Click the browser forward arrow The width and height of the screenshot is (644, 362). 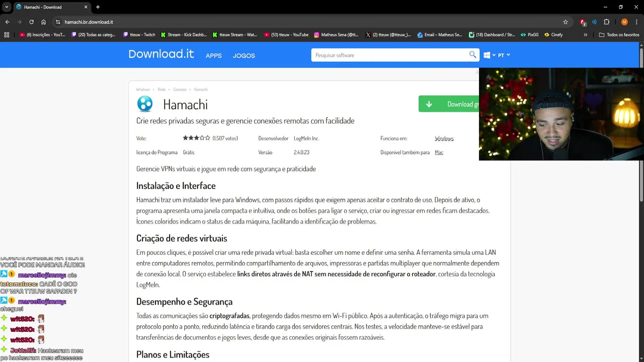pos(19,22)
